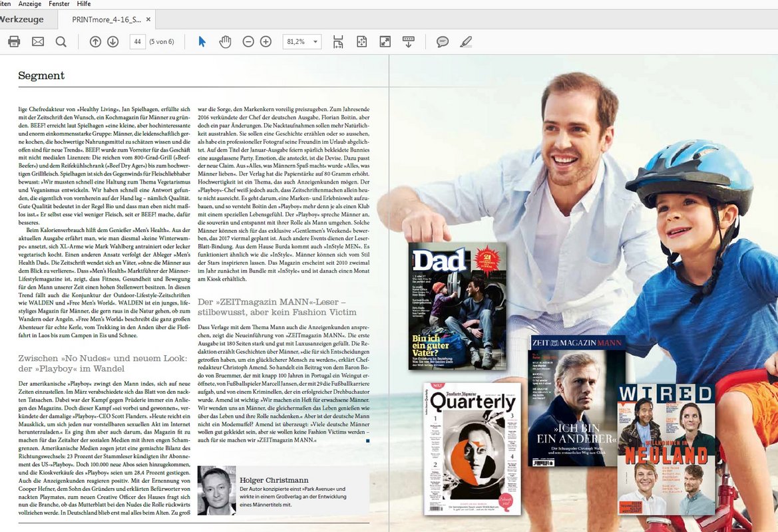Switch to full screen mode icon
The height and width of the screenshot is (532, 778).
385,42
